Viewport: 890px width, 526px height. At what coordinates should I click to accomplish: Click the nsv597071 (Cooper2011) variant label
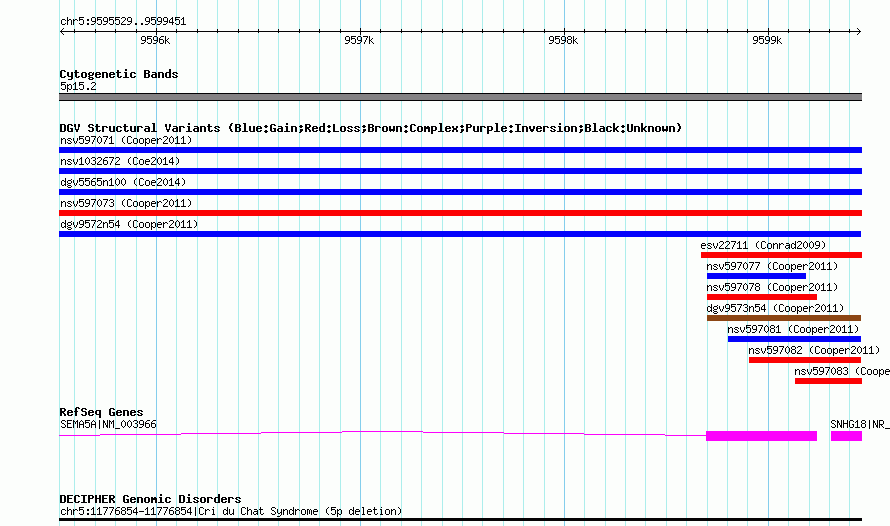tap(126, 140)
